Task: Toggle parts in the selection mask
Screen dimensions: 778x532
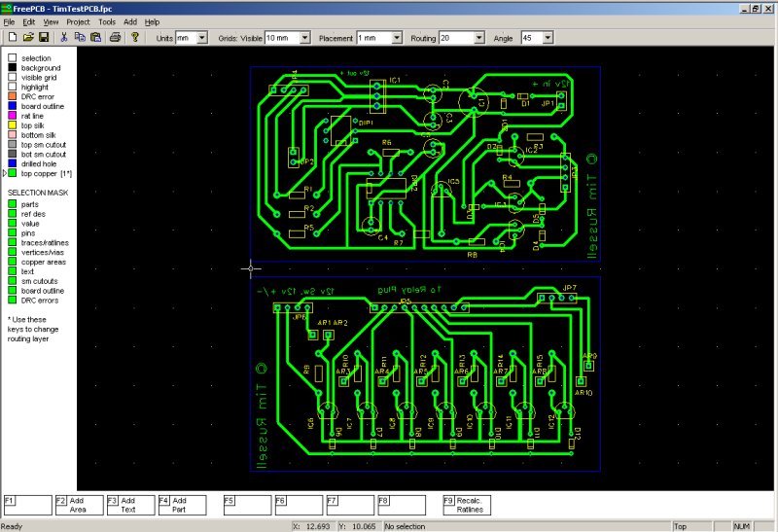Action: [x=13, y=204]
